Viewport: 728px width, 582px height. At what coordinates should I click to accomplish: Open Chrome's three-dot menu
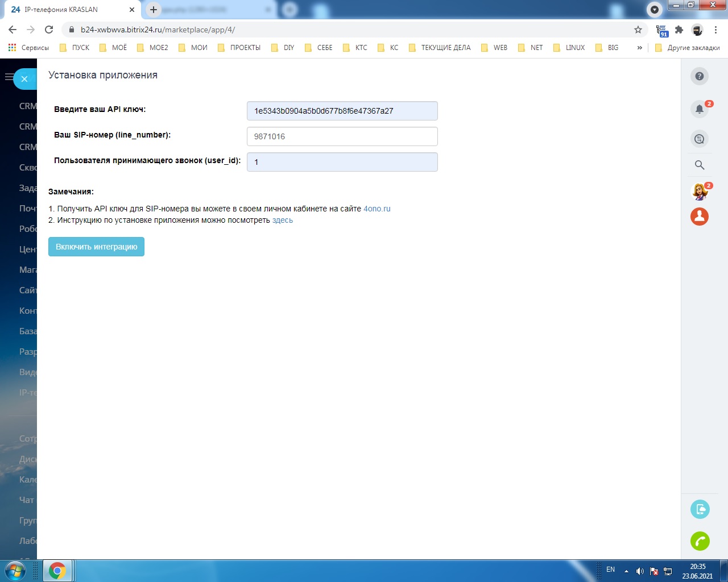(715, 30)
